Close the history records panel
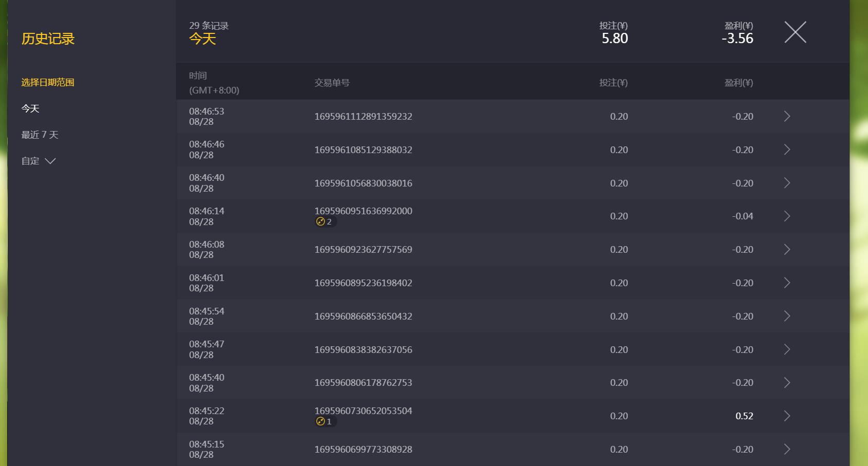 pos(795,32)
